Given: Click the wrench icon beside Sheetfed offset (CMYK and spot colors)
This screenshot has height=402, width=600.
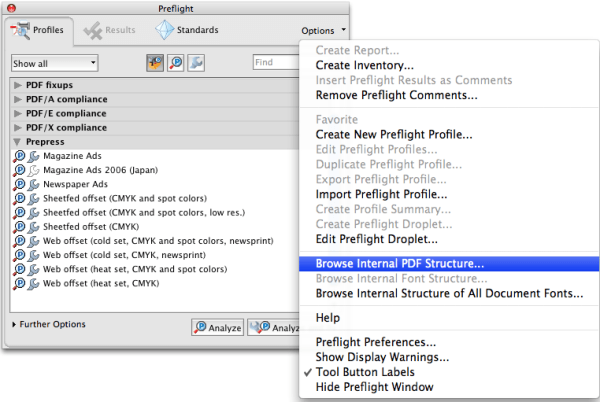Looking at the screenshot, I should [x=34, y=199].
